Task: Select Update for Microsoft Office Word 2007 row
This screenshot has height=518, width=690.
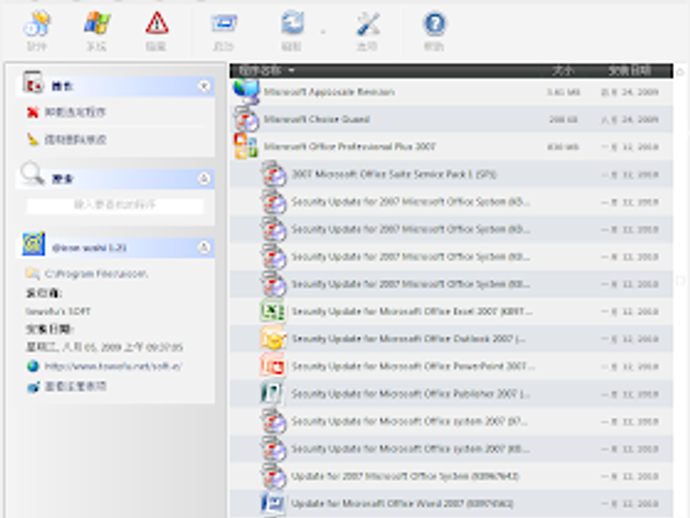Action: (x=451, y=503)
